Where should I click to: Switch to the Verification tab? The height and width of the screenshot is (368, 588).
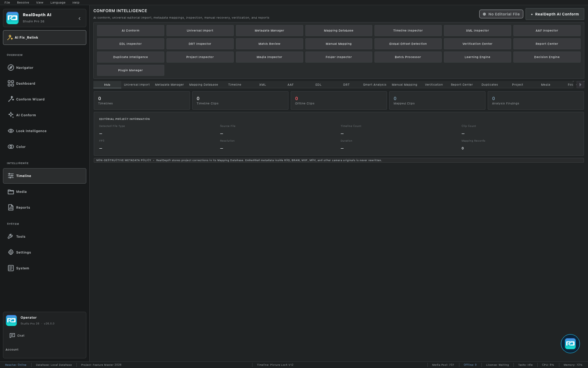coord(434,85)
